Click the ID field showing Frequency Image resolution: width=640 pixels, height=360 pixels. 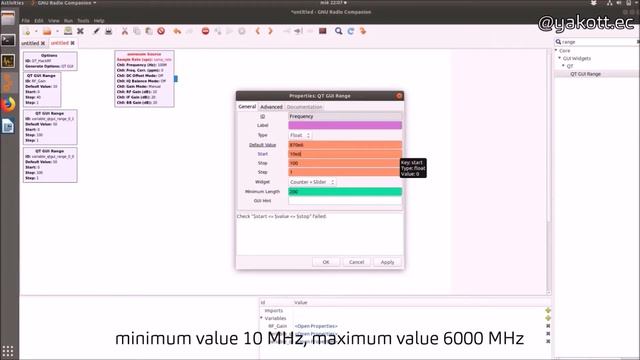(x=345, y=116)
